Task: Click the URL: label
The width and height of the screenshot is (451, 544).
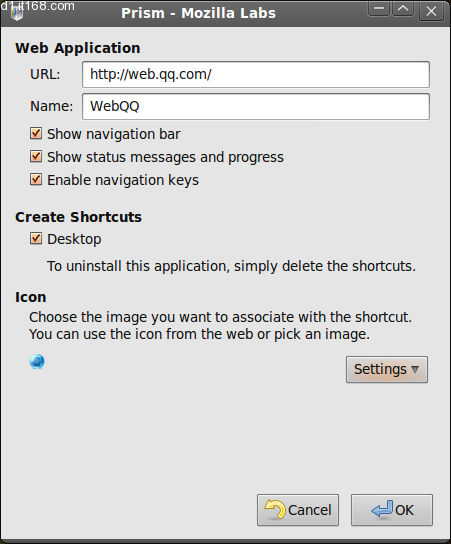Action: pyautogui.click(x=45, y=74)
